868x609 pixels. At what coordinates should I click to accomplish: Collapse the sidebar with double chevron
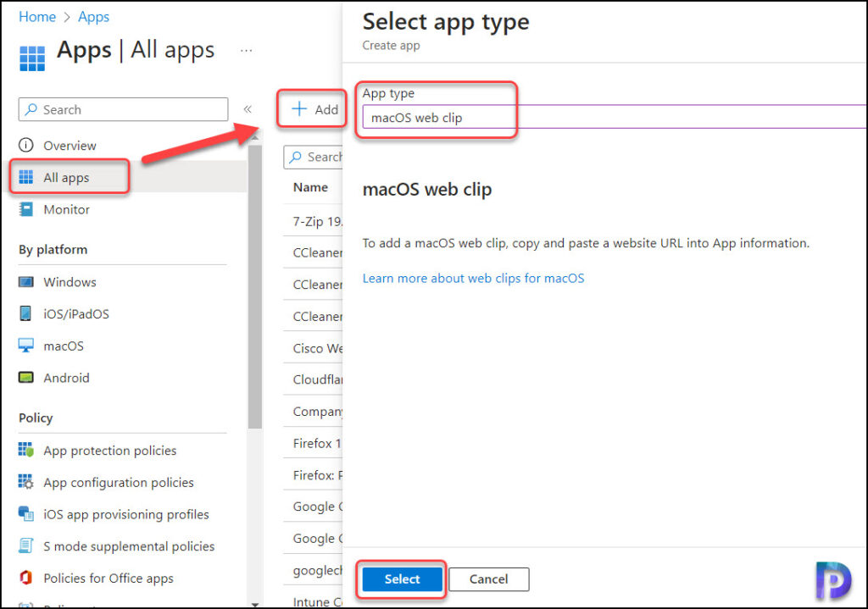tap(248, 109)
